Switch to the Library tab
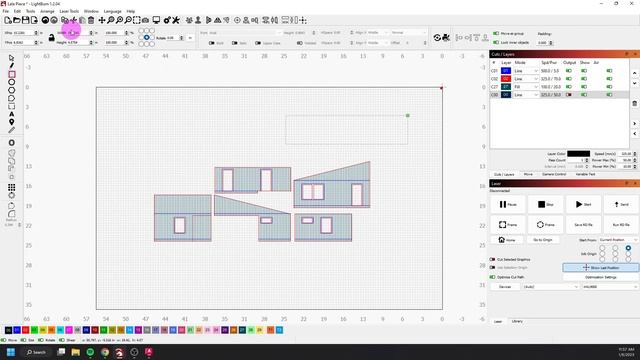 pyautogui.click(x=517, y=322)
